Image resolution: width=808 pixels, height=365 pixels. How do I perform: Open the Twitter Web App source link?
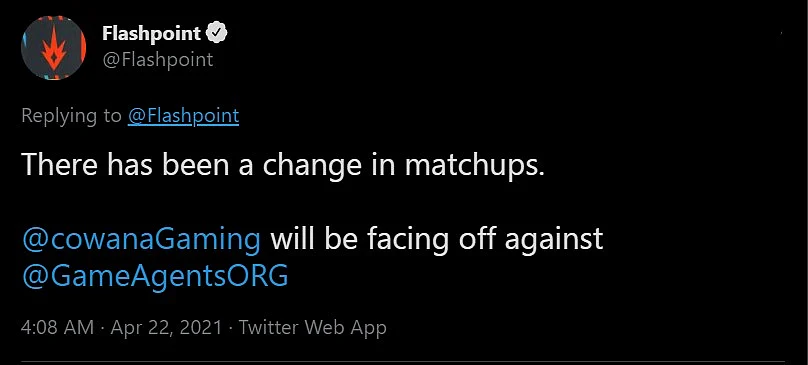coord(313,327)
